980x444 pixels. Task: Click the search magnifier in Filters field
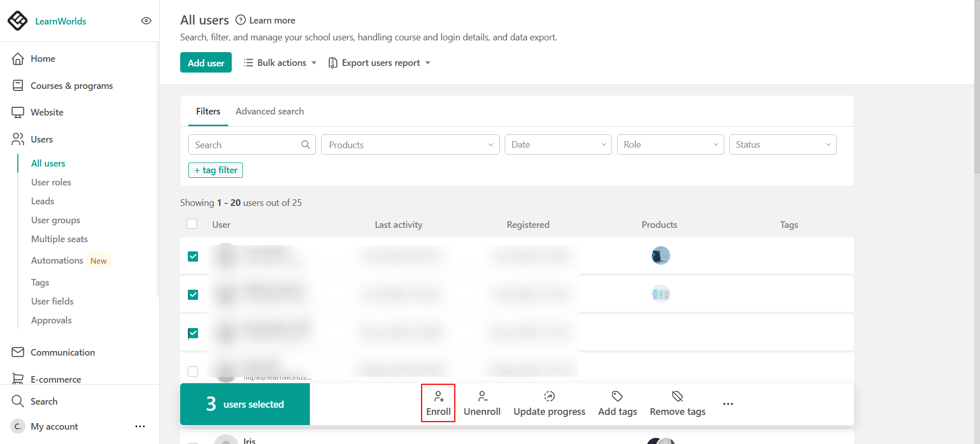tap(306, 145)
